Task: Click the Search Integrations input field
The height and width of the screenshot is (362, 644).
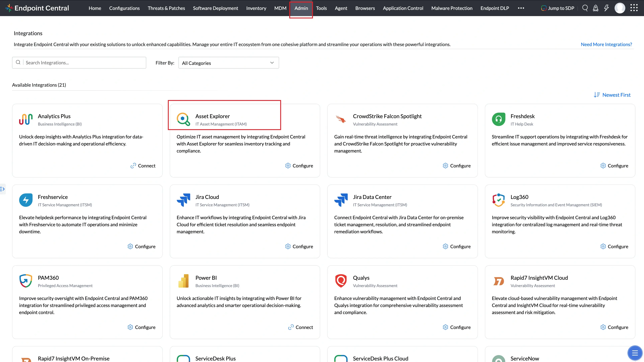Action: [x=79, y=63]
